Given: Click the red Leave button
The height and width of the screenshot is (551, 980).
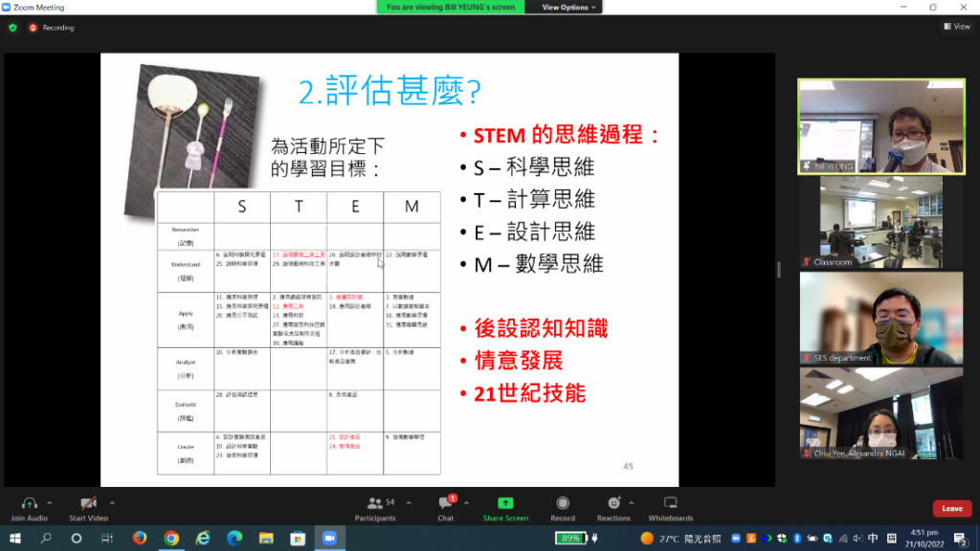Looking at the screenshot, I should [951, 509].
